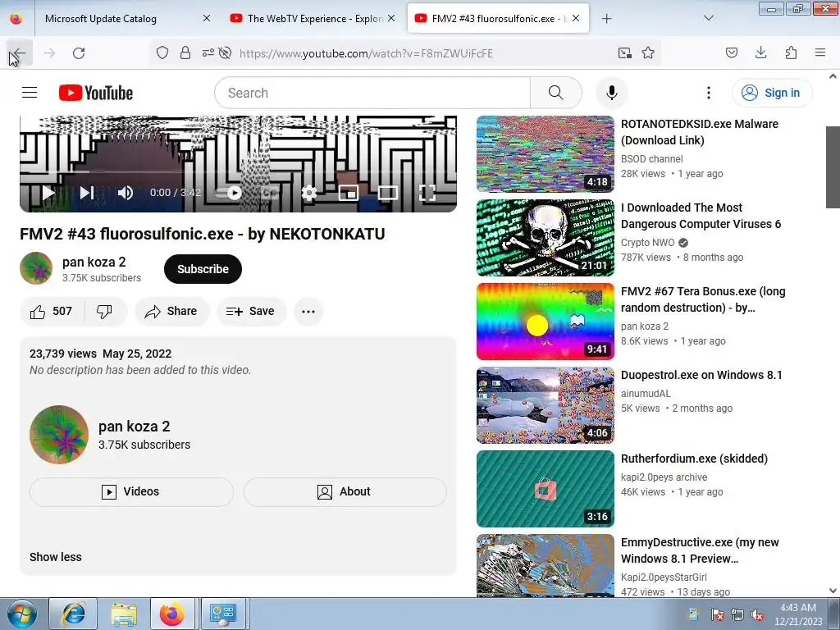840x630 pixels.
Task: Click the autoplay blocked icon in address bar
Action: click(226, 52)
